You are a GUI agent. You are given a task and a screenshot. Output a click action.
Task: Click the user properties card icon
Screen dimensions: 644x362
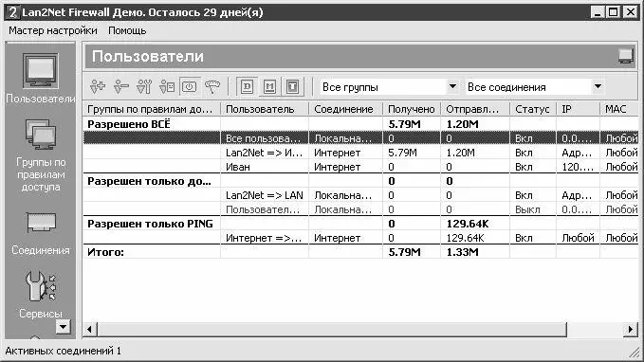tap(167, 86)
